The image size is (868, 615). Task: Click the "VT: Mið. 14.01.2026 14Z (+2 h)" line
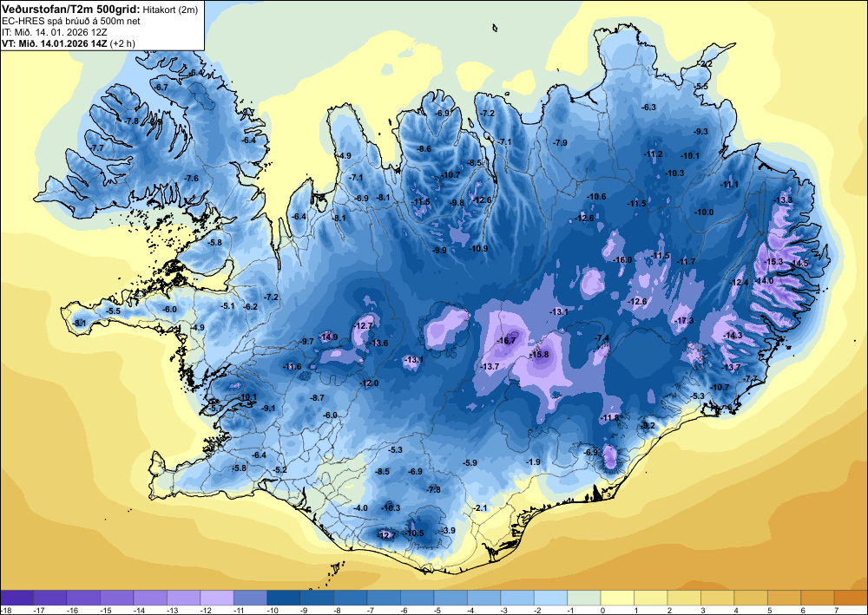click(x=69, y=43)
